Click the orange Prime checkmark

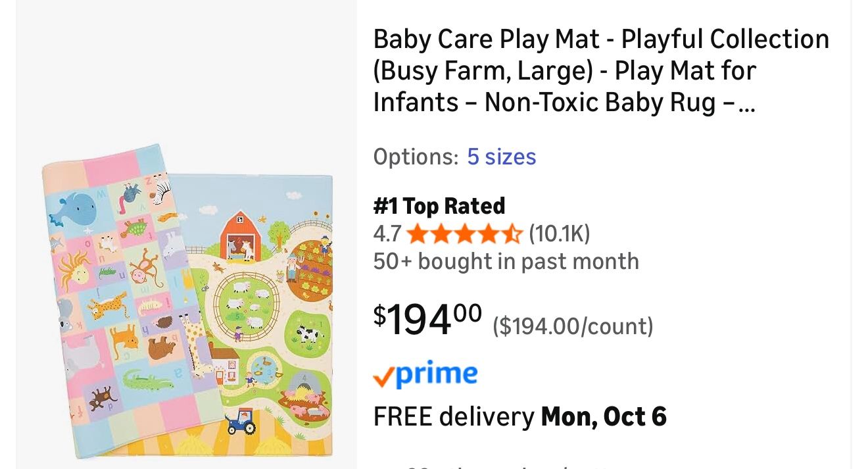click(383, 377)
